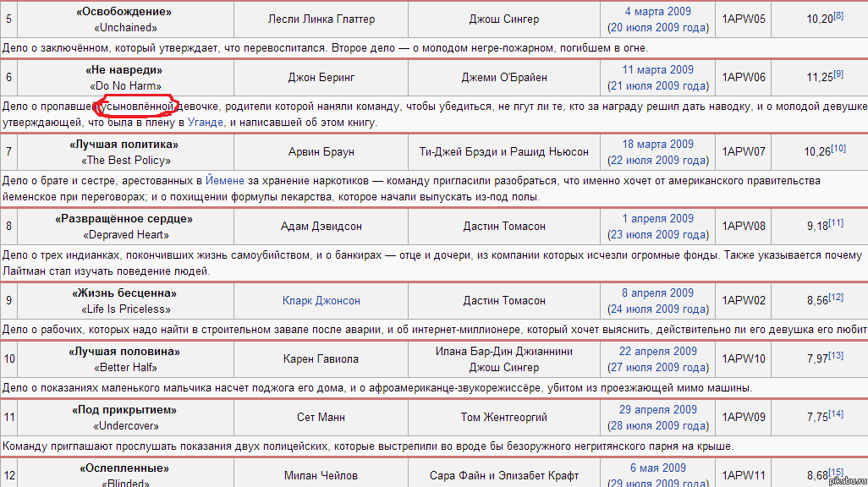Click the 8 апреля 2009 air date link

(x=657, y=293)
